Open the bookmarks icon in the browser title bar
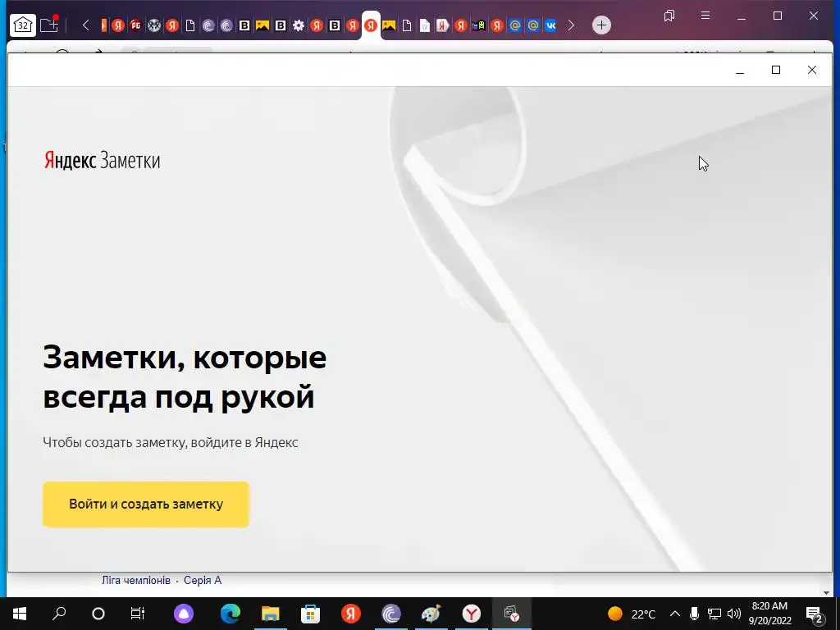This screenshot has width=840, height=630. [669, 16]
